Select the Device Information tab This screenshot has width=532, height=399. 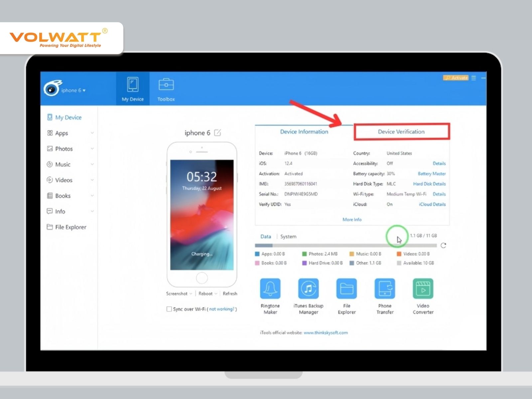point(304,131)
